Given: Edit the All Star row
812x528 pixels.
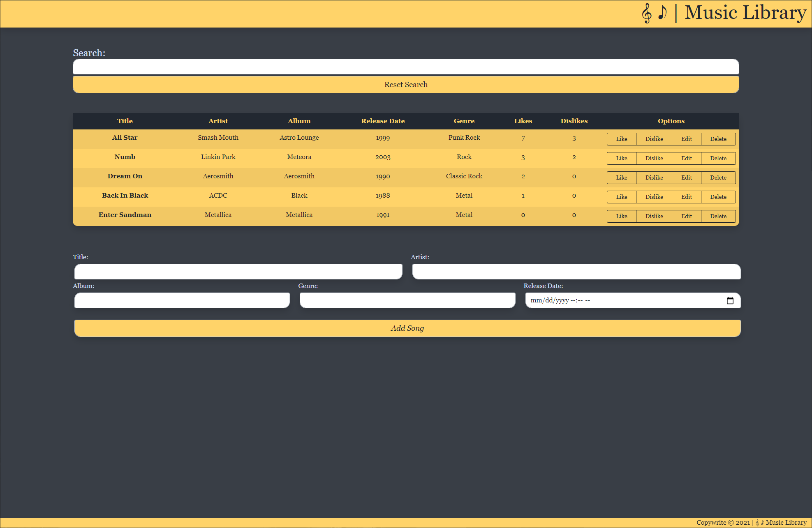Looking at the screenshot, I should point(687,139).
